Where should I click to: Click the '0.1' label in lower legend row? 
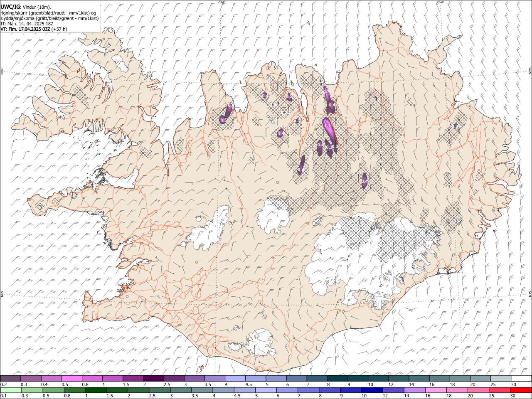point(3,396)
